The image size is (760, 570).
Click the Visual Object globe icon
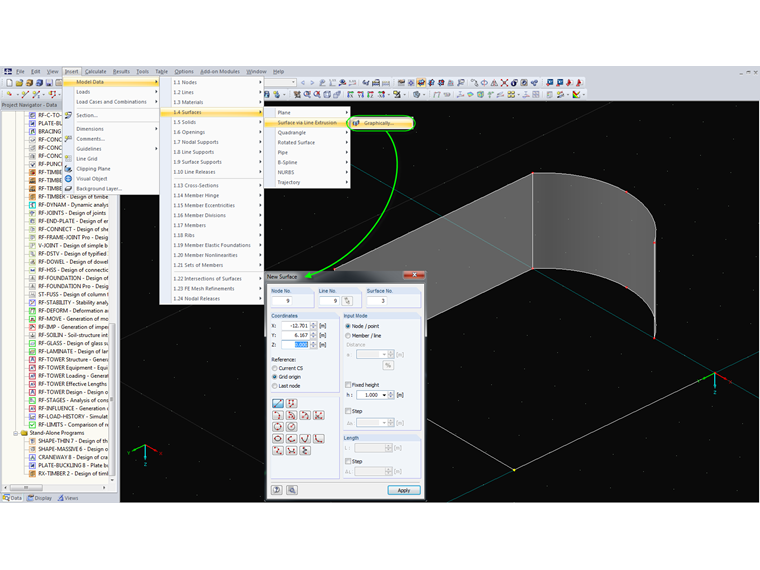(68, 178)
